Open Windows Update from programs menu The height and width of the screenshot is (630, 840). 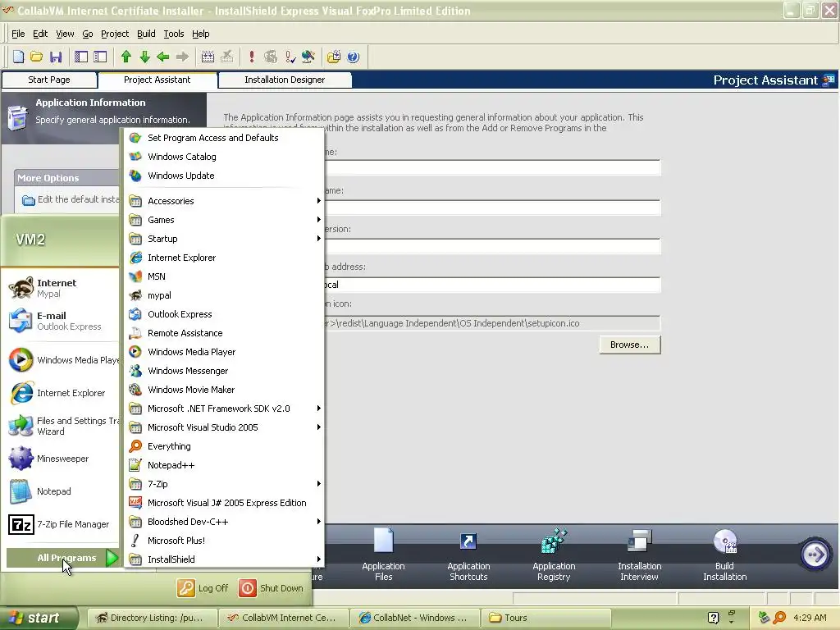pyautogui.click(x=224, y=176)
